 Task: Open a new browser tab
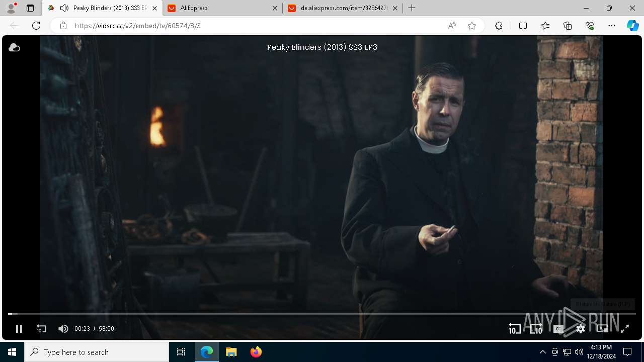[412, 8]
